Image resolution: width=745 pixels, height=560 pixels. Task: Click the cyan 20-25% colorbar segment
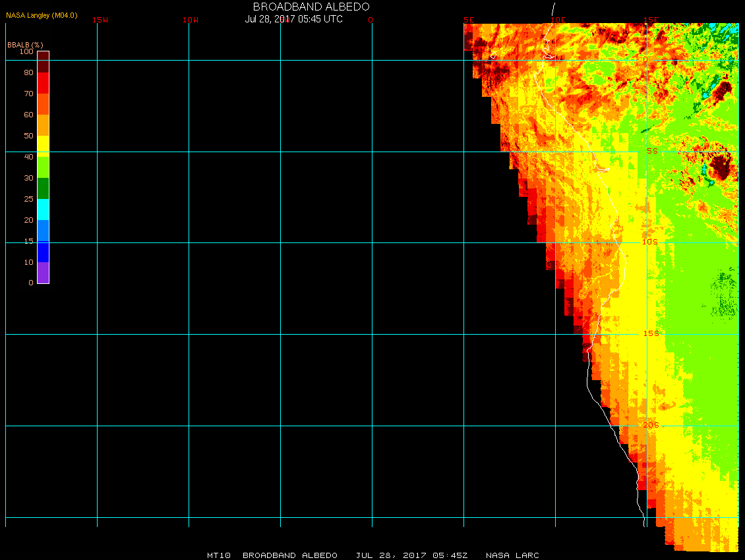(43, 209)
